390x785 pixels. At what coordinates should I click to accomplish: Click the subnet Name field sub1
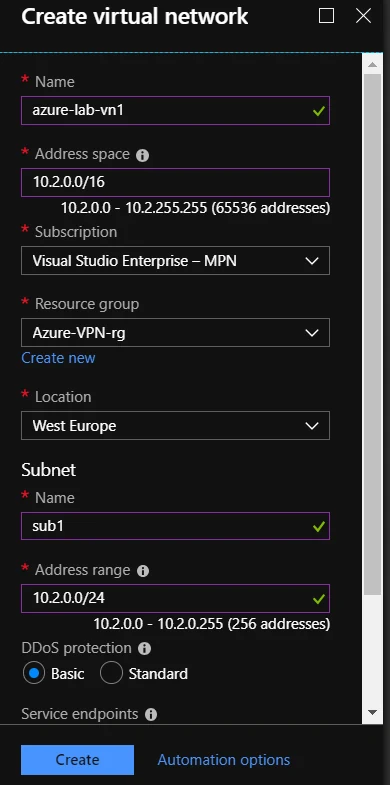point(175,526)
